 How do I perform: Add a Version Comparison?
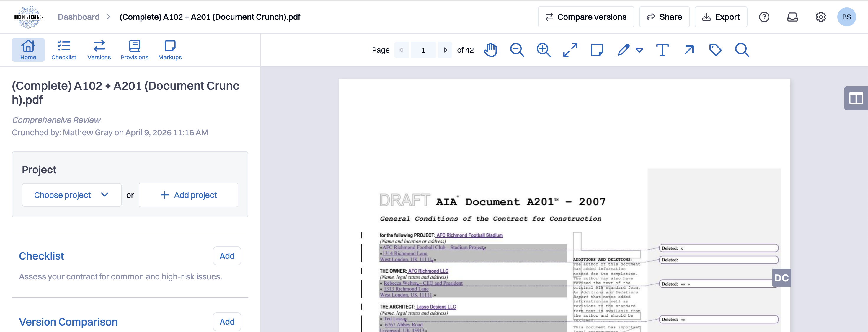(x=227, y=322)
